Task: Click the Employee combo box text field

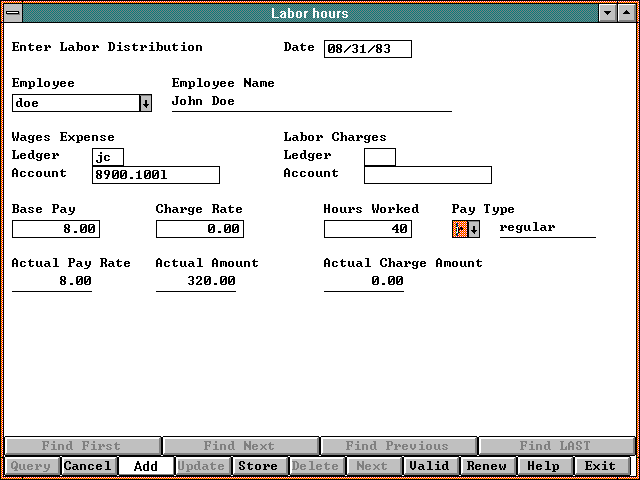Action: point(75,103)
